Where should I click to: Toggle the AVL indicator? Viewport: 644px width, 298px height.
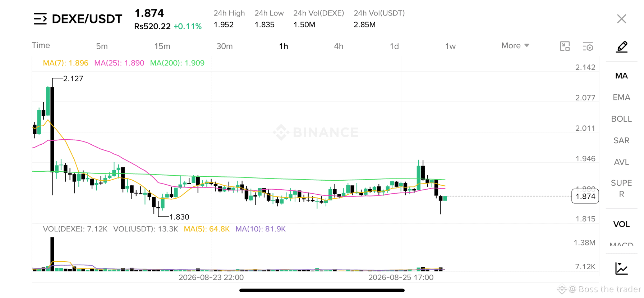[x=621, y=162]
